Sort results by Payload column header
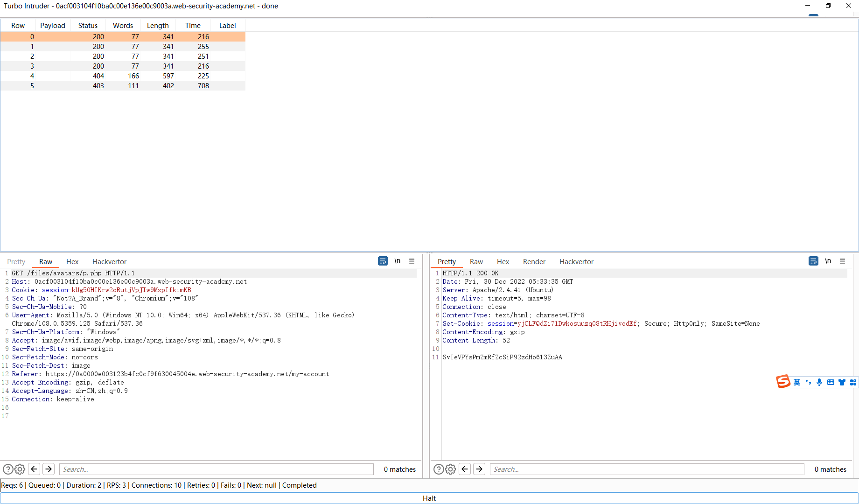Viewport: 859px width, 504px height. (x=53, y=26)
